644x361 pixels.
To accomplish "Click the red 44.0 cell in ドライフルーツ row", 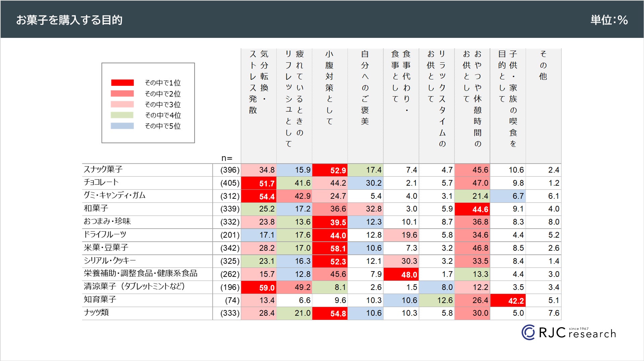I will [x=330, y=235].
